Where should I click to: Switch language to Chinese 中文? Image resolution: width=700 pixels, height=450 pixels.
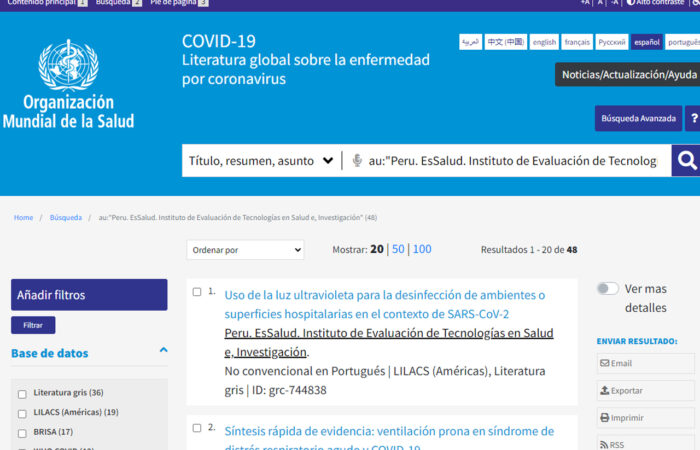pyautogui.click(x=506, y=42)
